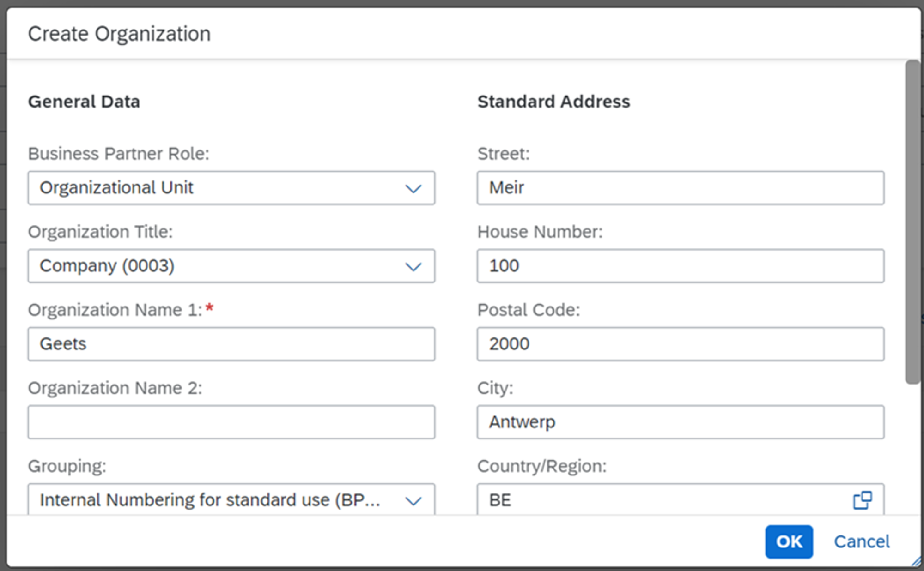The height and width of the screenshot is (571, 924).
Task: Click Internal Numbering for standard use box
Action: coord(210,500)
